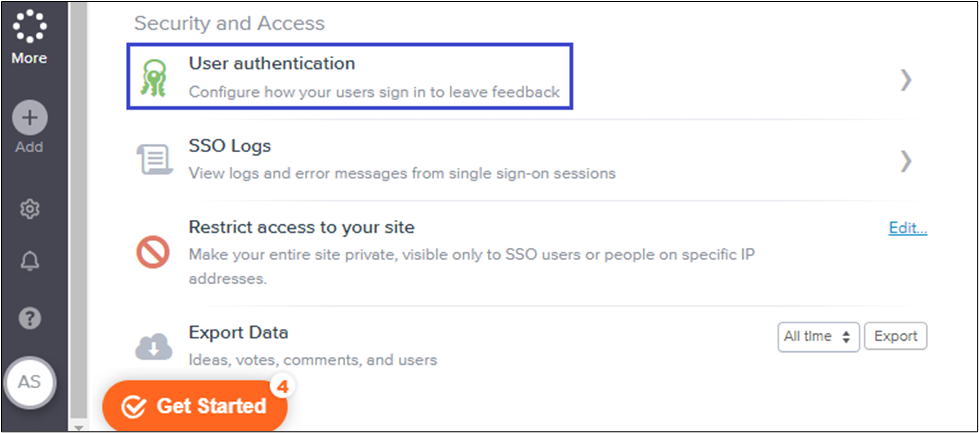Click the help question mark icon
The image size is (979, 433).
coord(29,318)
